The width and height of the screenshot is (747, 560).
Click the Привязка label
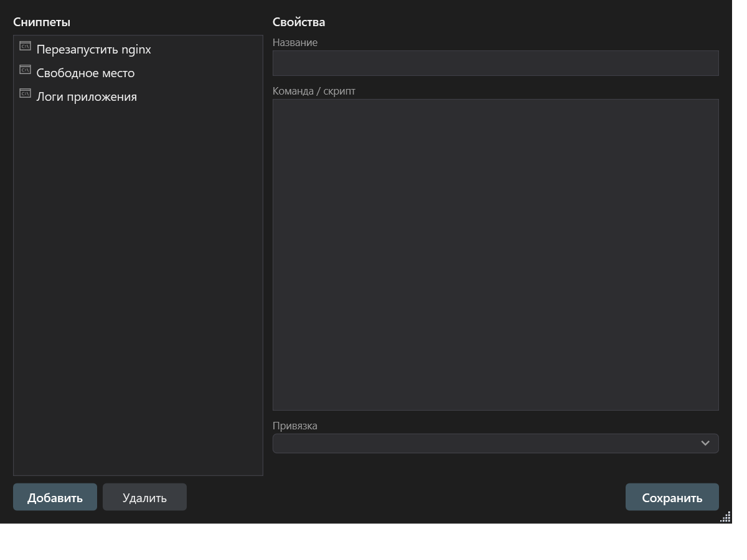295,426
